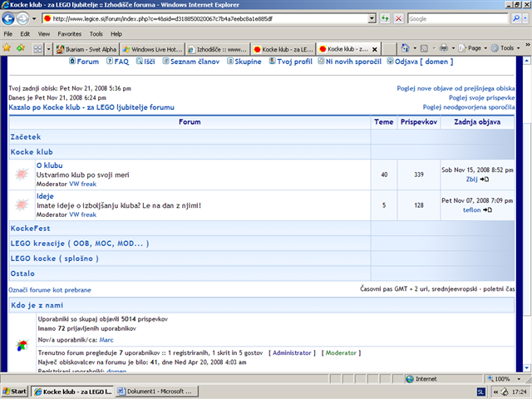Image resolution: width=532 pixels, height=399 pixels.
Task: Click in the Google search box
Action: coord(458,18)
